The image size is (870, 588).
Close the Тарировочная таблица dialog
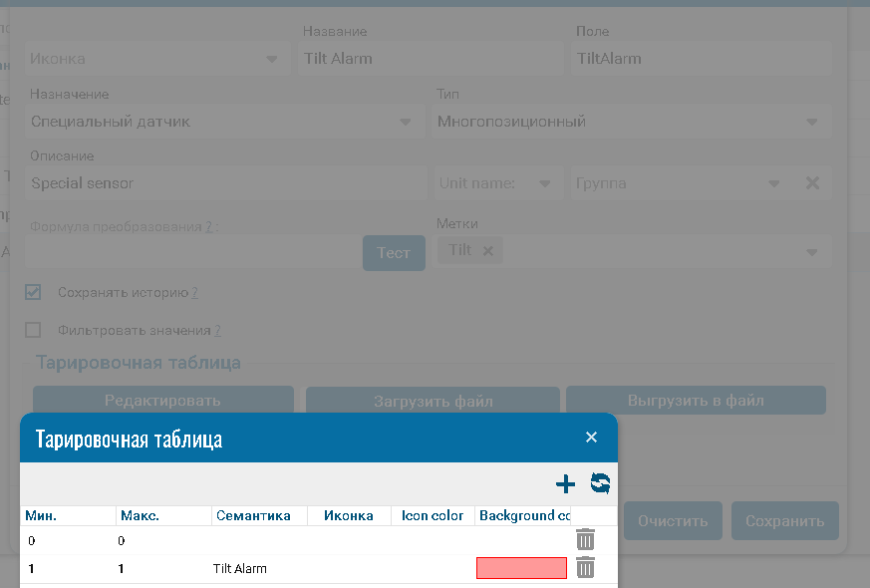click(591, 438)
